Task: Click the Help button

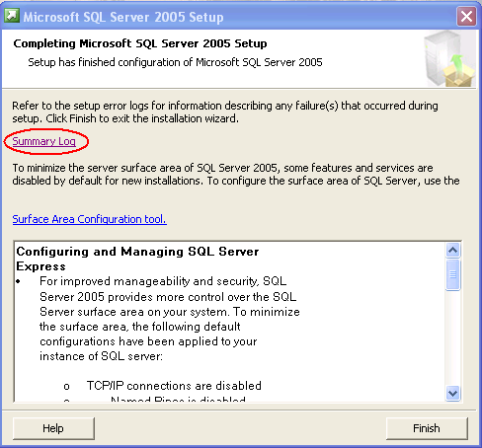Action: (53, 428)
